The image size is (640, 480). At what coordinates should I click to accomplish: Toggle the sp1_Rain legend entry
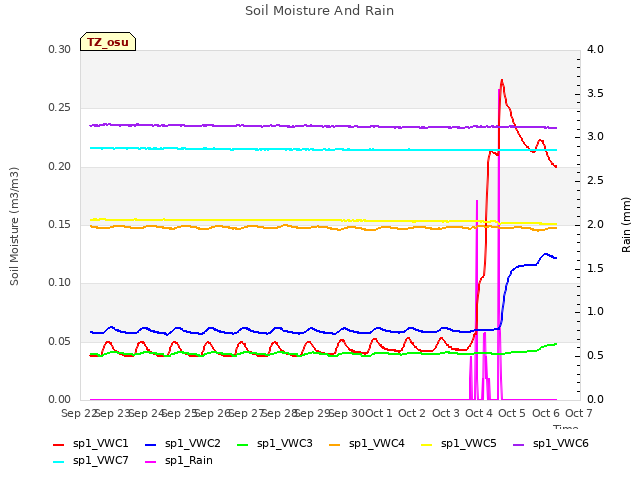[x=179, y=461]
